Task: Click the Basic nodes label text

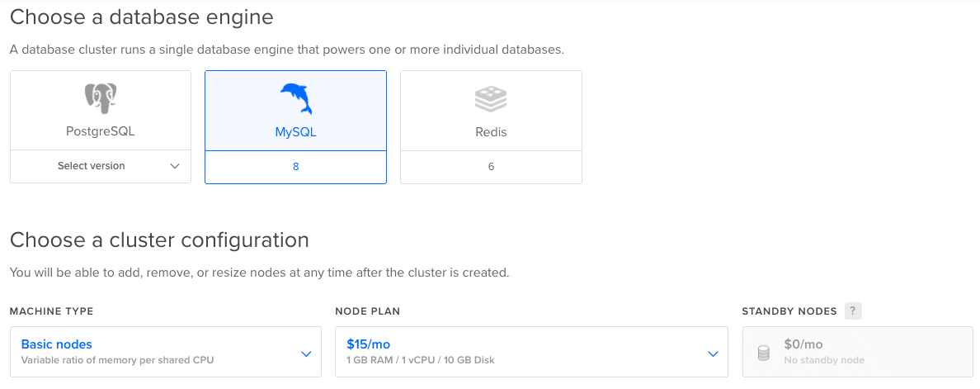Action: pyautogui.click(x=57, y=344)
